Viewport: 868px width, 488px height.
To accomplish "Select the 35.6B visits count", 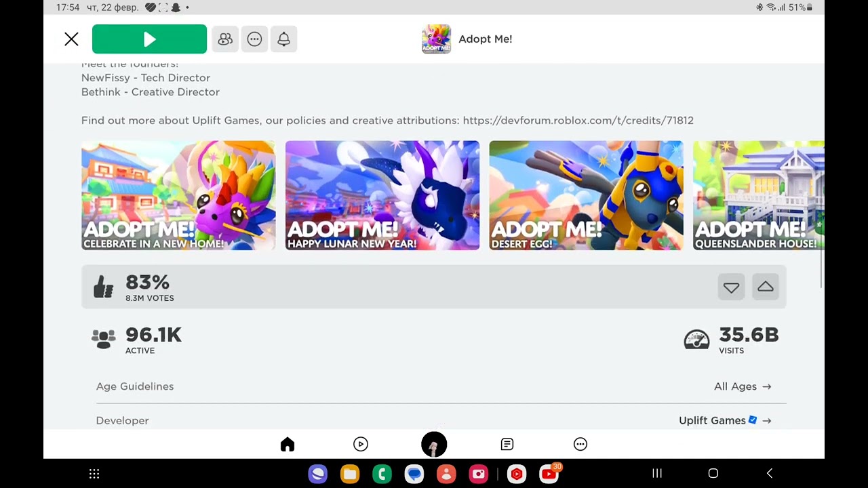I will pos(749,335).
